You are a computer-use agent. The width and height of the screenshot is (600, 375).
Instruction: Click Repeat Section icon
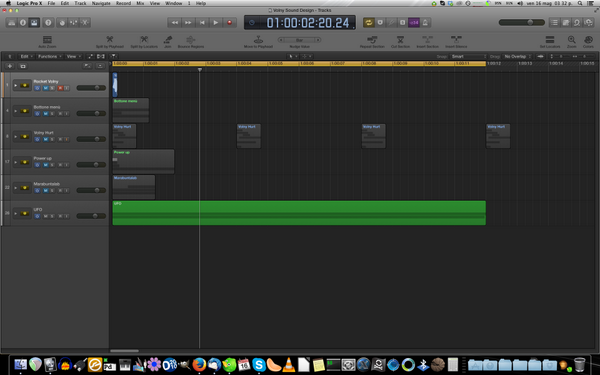click(x=372, y=39)
